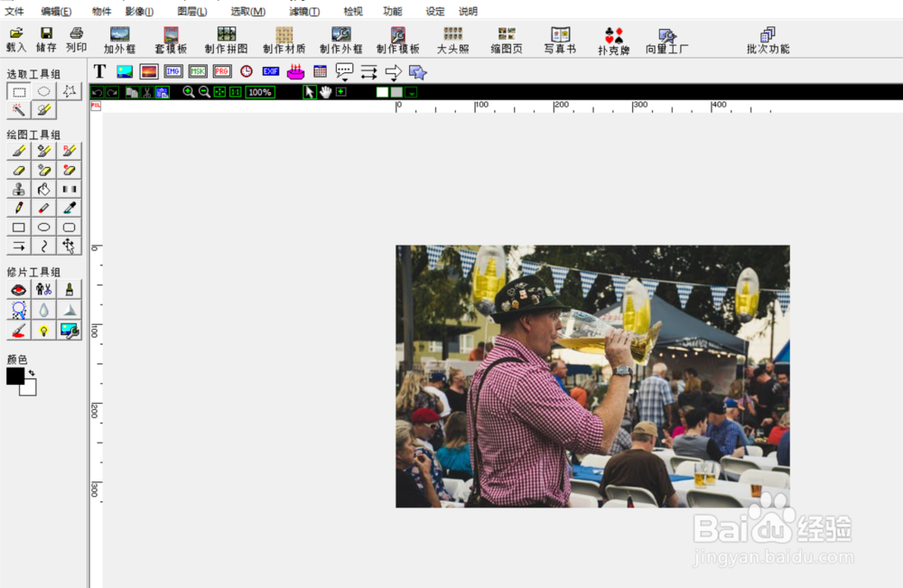Open the 文件 menu
The width and height of the screenshot is (903, 588).
click(14, 11)
